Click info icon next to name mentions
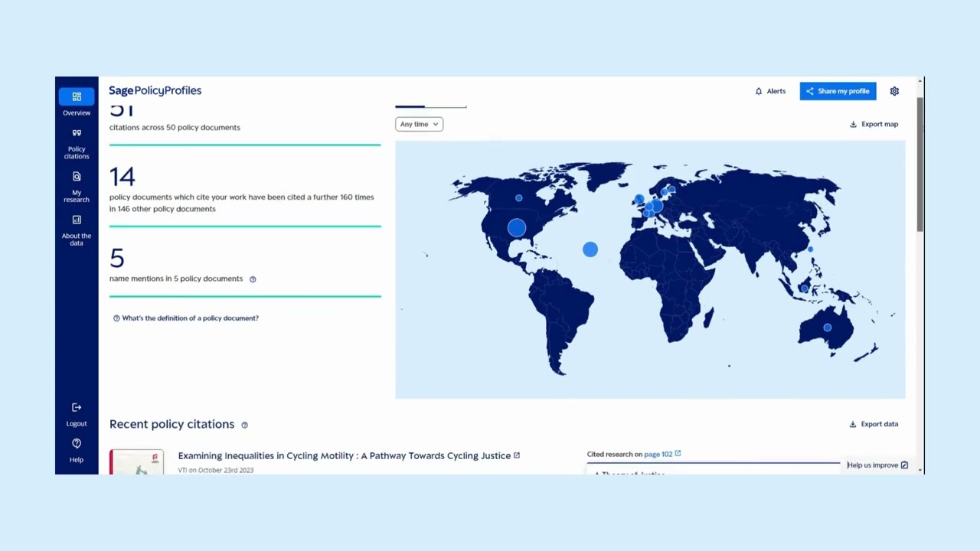This screenshot has height=551, width=980. click(x=253, y=279)
